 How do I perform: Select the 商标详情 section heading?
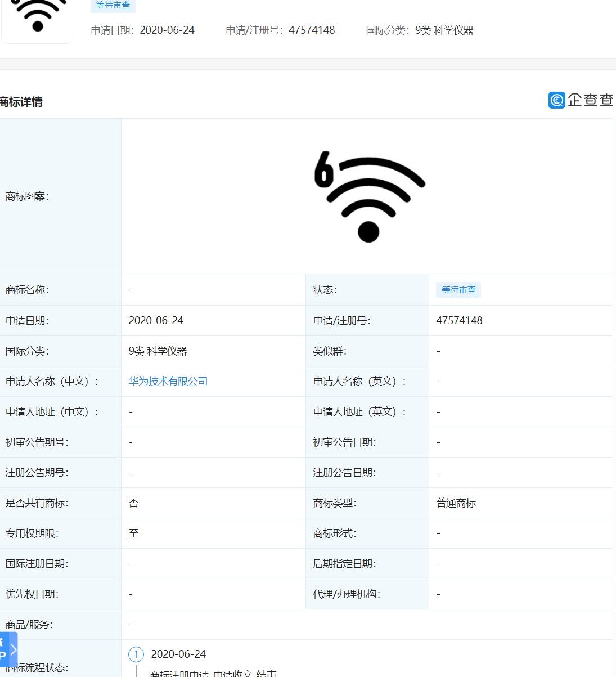[x=21, y=102]
